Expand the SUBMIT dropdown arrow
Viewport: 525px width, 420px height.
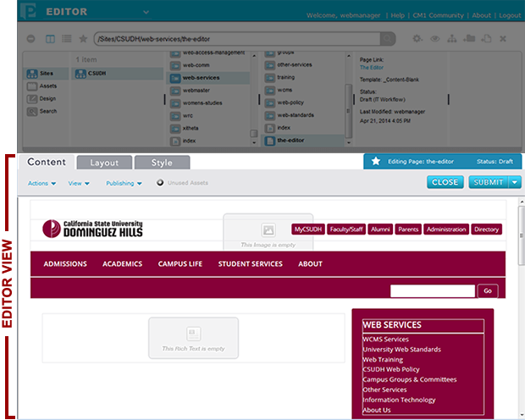tap(515, 182)
